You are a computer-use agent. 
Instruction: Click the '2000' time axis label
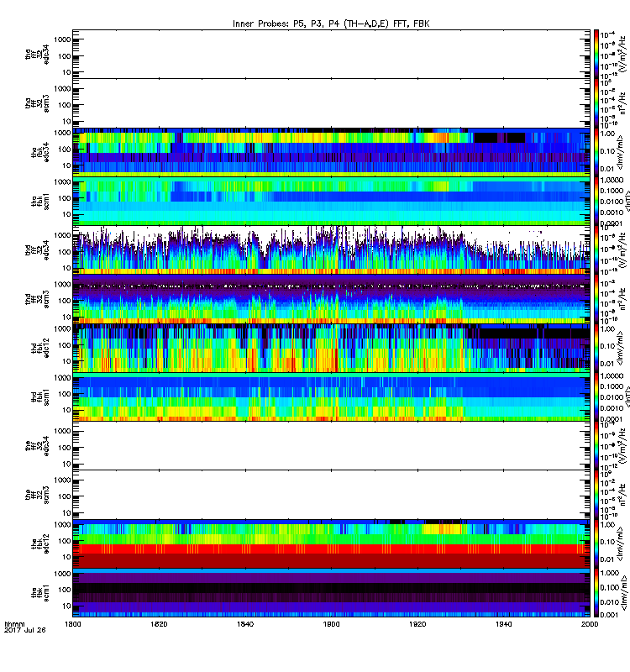tap(590, 624)
